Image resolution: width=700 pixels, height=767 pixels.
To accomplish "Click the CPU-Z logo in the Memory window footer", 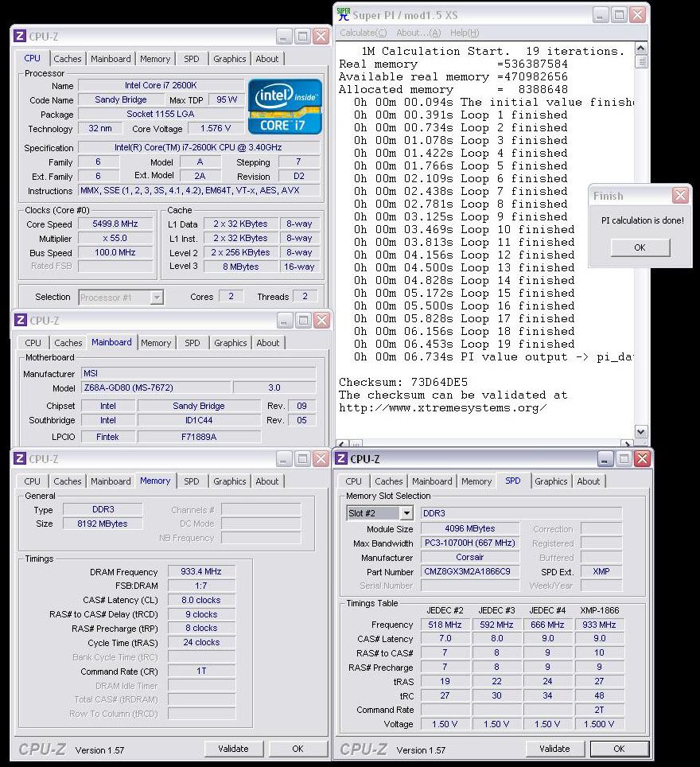I will click(44, 749).
